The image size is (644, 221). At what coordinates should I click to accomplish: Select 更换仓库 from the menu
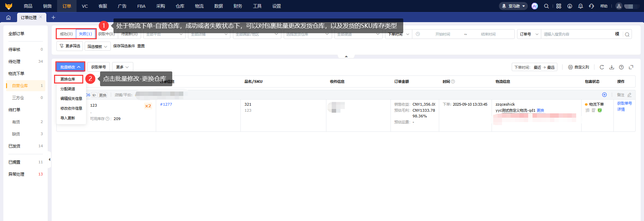[x=68, y=79]
